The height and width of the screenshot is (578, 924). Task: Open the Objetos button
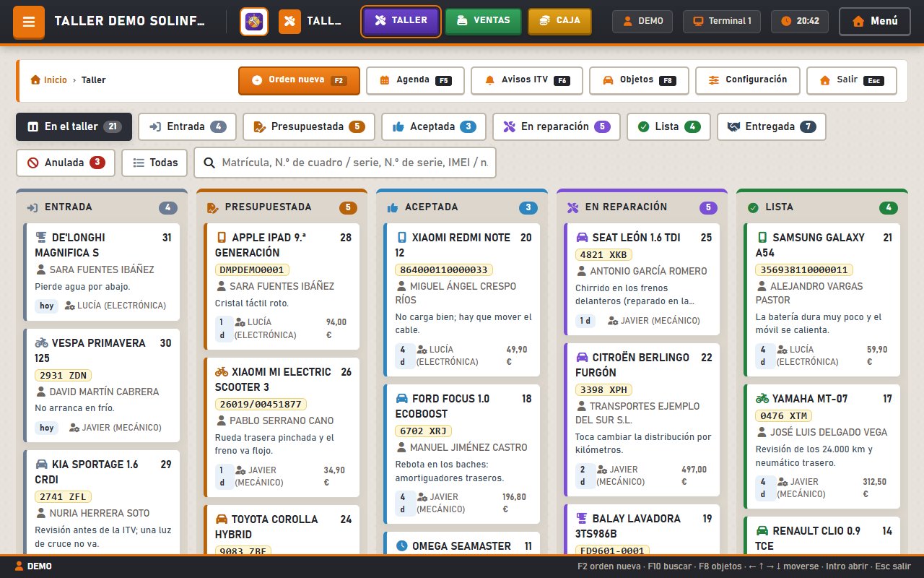[x=639, y=80]
